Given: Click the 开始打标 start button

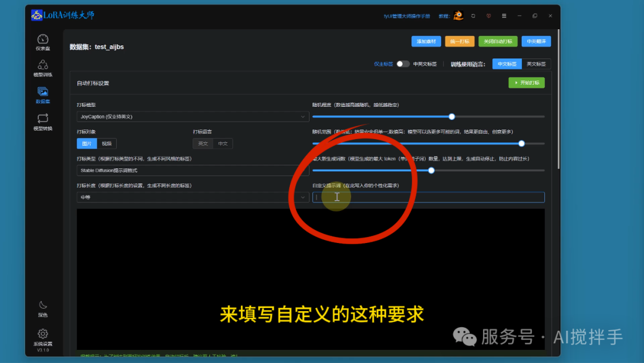Looking at the screenshot, I should click(527, 82).
